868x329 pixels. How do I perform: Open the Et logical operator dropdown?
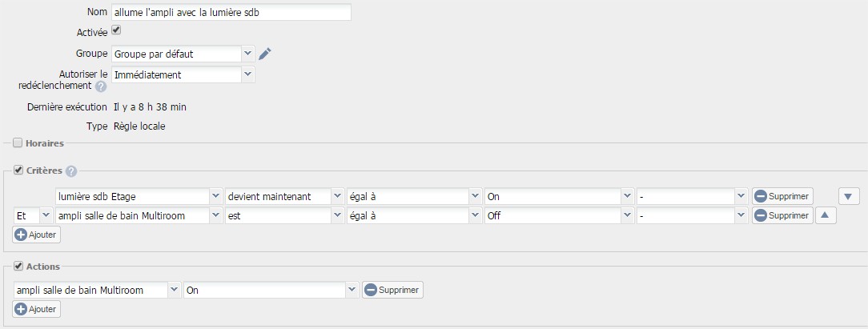point(33,215)
